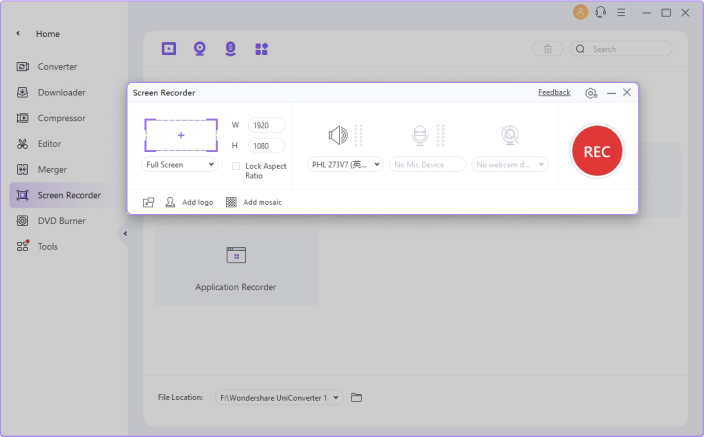Click the Add logo icon
The image size is (704, 437).
pos(171,202)
